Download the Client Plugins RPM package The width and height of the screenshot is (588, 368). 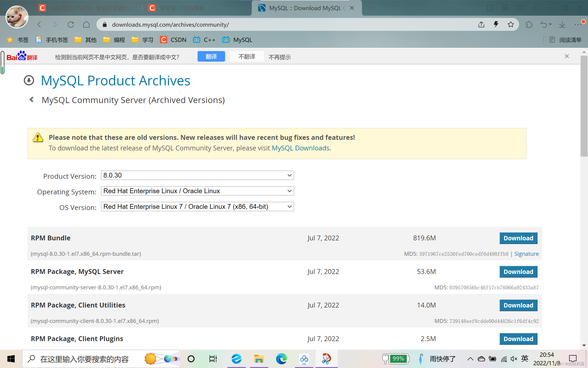pos(518,339)
